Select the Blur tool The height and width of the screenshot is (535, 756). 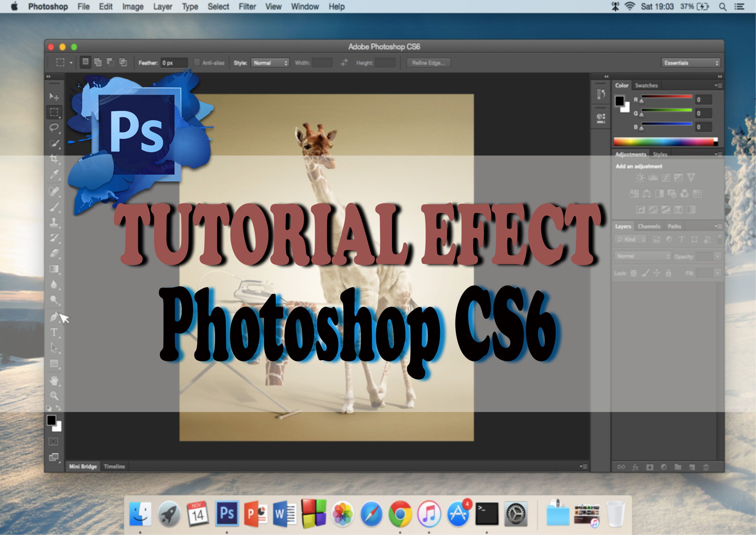[x=54, y=284]
